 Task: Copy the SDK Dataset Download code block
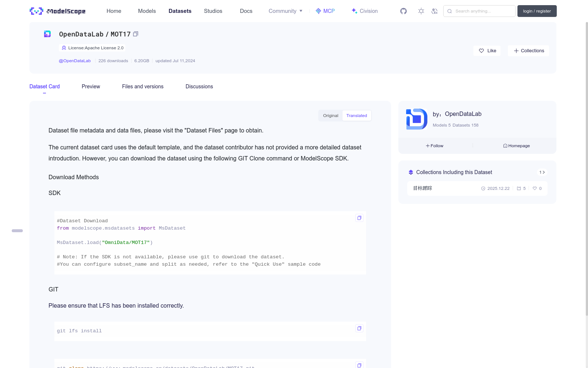coord(359,218)
